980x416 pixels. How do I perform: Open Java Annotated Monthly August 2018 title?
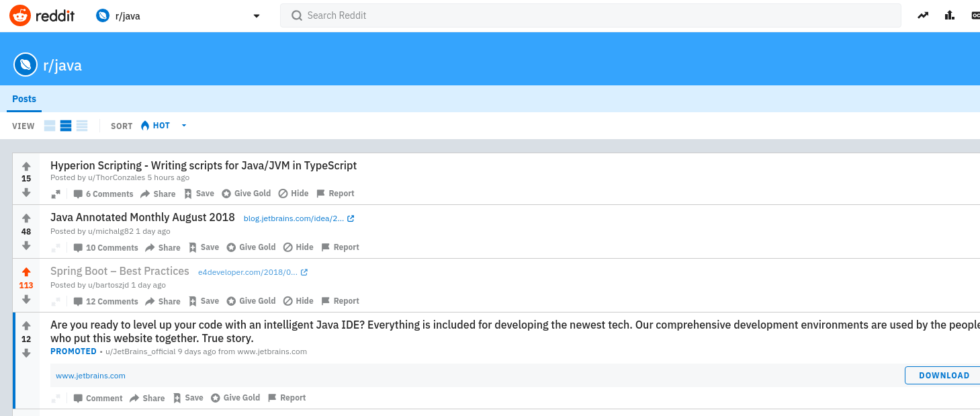click(x=142, y=217)
